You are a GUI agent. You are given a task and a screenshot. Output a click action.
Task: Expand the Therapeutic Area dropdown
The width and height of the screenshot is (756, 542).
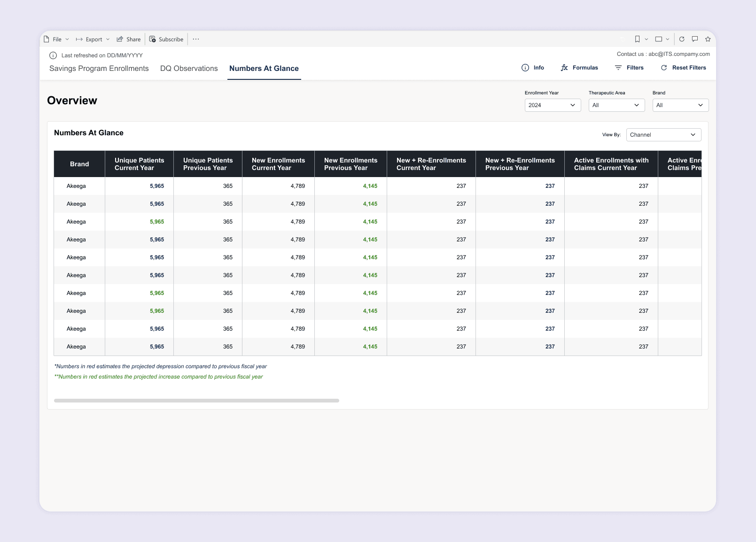coord(616,105)
